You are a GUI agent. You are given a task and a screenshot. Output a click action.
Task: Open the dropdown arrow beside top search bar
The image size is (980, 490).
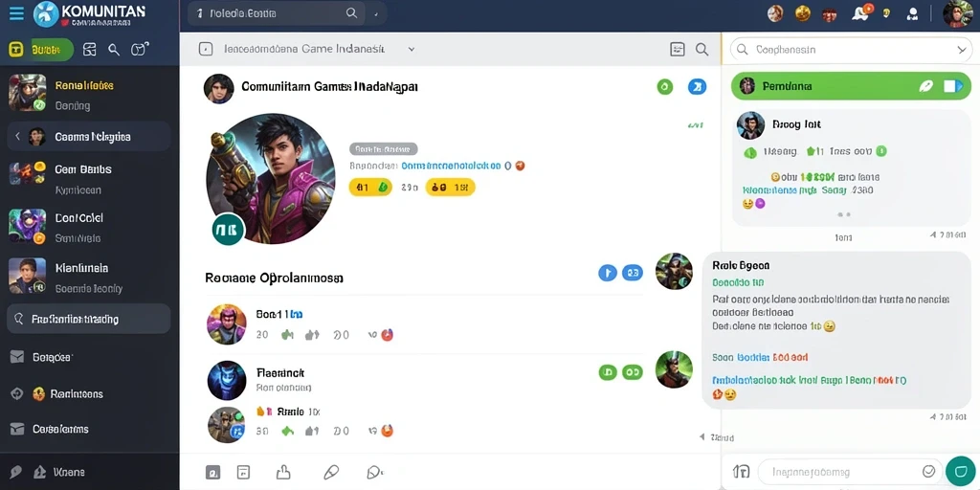click(375, 13)
